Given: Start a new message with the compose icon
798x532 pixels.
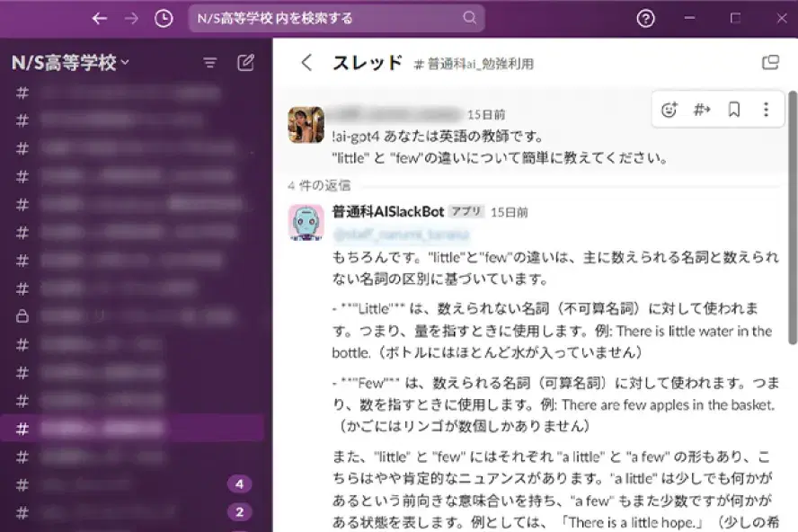Looking at the screenshot, I should point(245,63).
